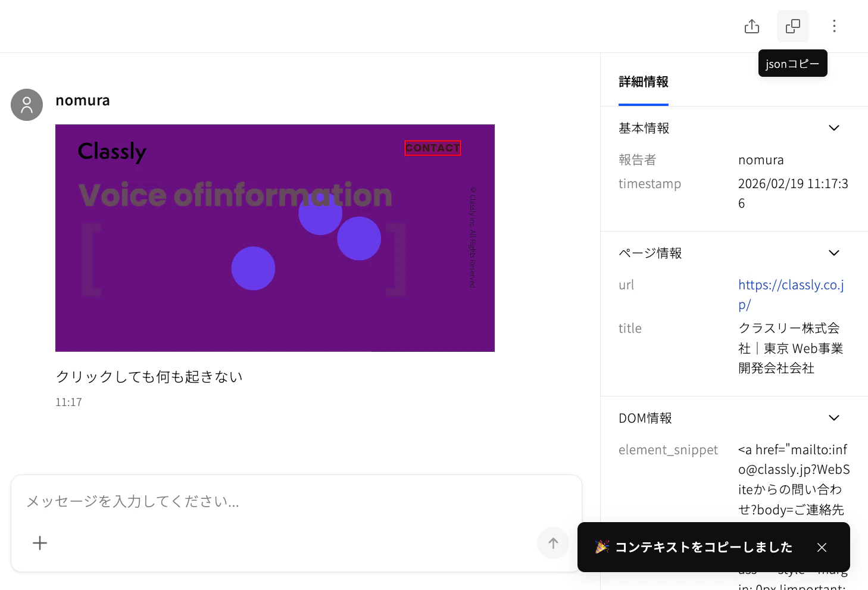
Task: Click nomura's user avatar icon
Action: (27, 105)
